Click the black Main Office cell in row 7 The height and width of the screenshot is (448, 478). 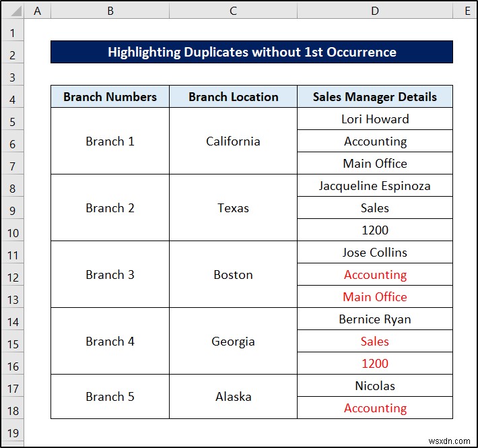click(375, 164)
